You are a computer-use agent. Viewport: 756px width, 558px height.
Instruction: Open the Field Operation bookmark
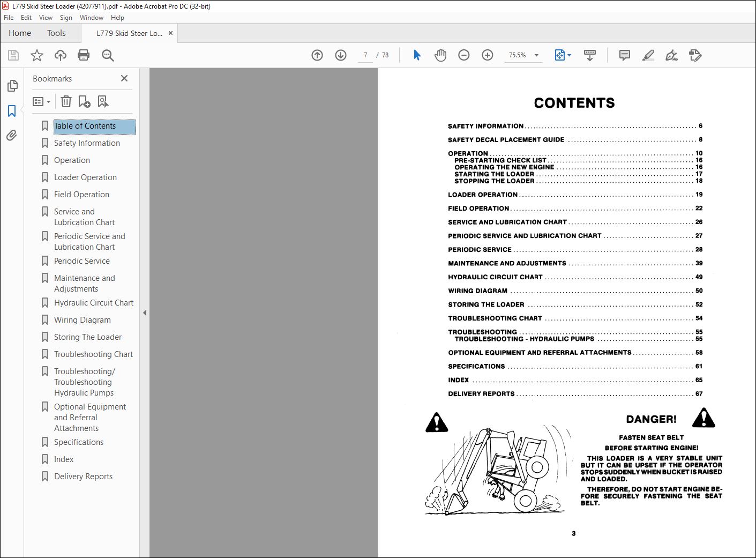(x=81, y=195)
